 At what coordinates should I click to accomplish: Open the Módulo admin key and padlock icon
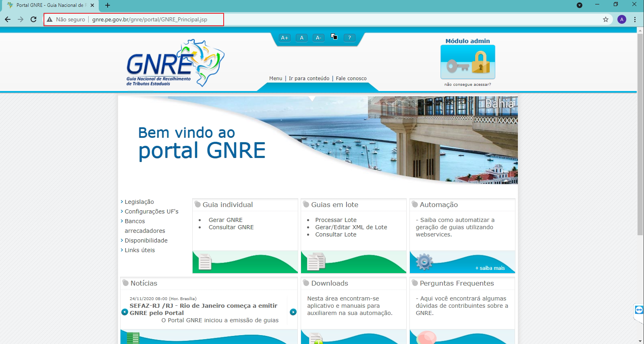point(467,62)
